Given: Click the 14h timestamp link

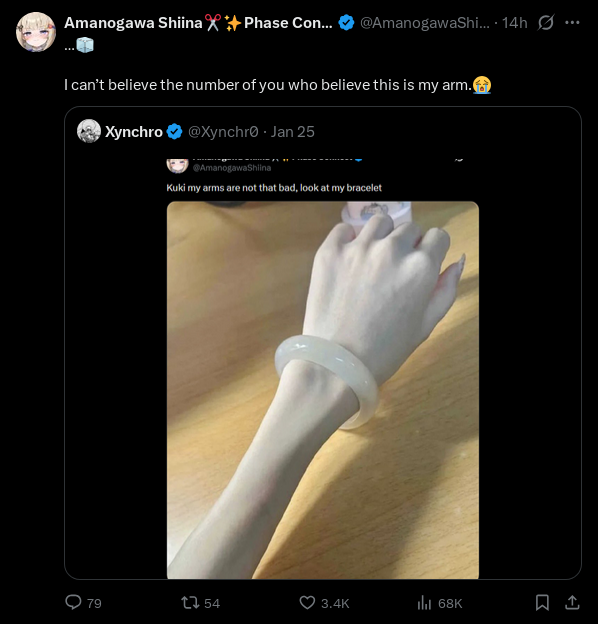Looking at the screenshot, I should (x=514, y=23).
